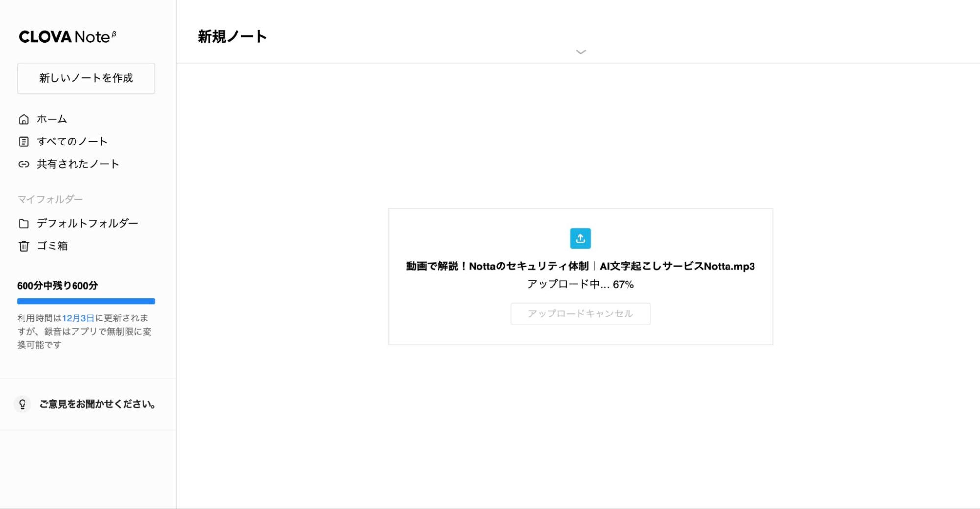Click the 600分中残り600分 usage text
This screenshot has height=509, width=980.
(57, 286)
